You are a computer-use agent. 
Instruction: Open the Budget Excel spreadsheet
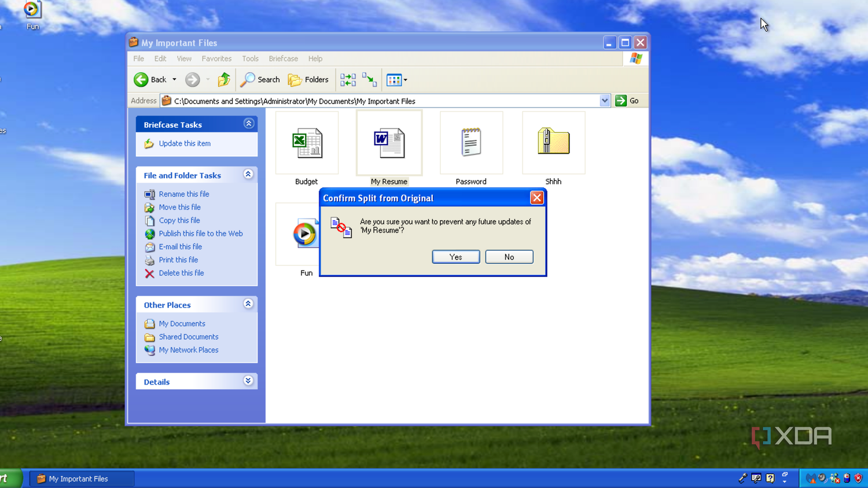[x=307, y=142]
